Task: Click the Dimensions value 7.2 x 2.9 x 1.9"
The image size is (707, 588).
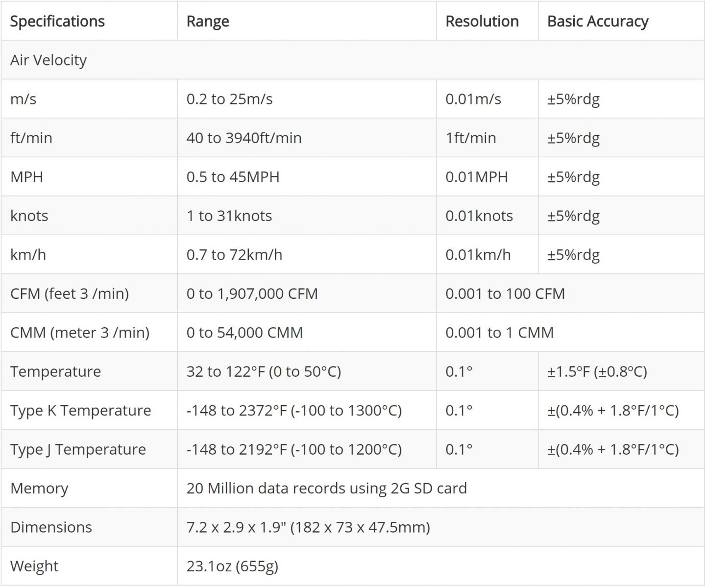Action: tap(308, 527)
